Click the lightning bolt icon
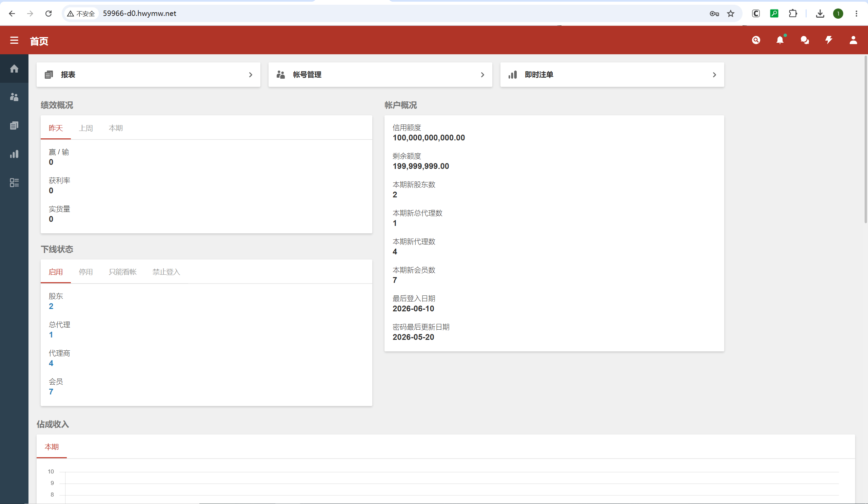This screenshot has height=504, width=868. (829, 40)
